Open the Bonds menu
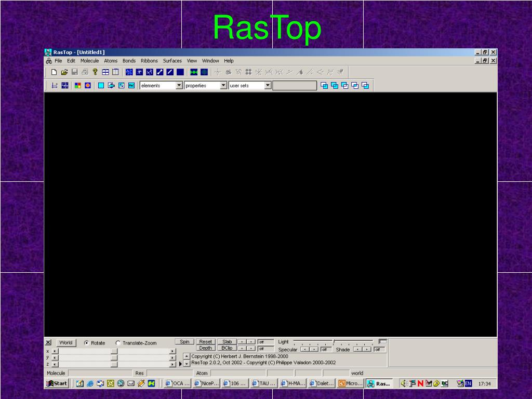The height and width of the screenshot is (399, 532). (x=129, y=61)
